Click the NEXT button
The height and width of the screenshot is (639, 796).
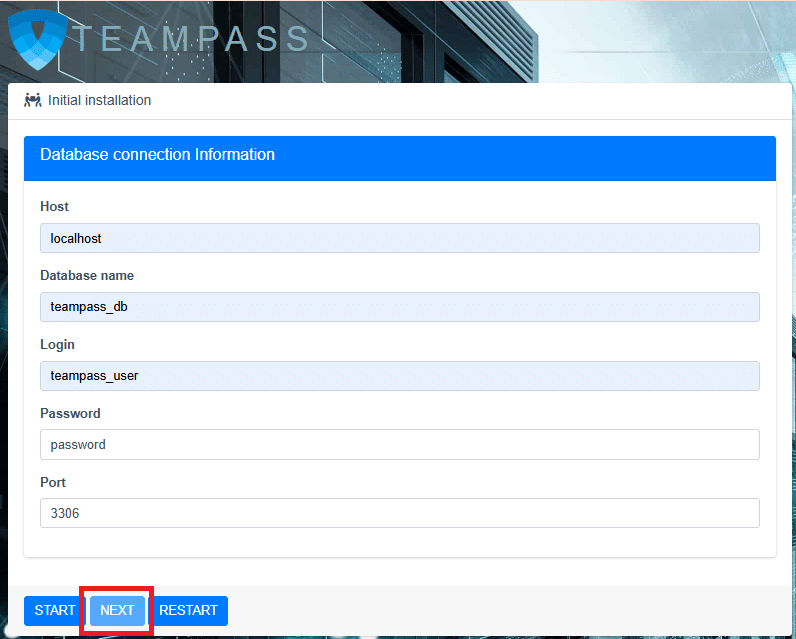point(117,611)
